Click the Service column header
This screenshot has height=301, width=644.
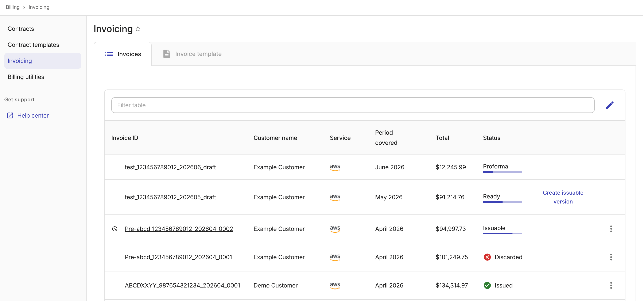coord(340,138)
